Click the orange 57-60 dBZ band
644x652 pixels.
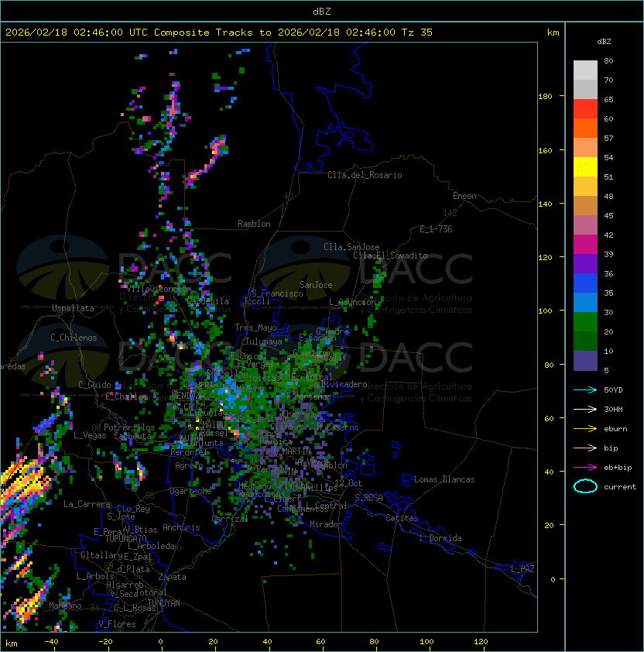tap(585, 128)
